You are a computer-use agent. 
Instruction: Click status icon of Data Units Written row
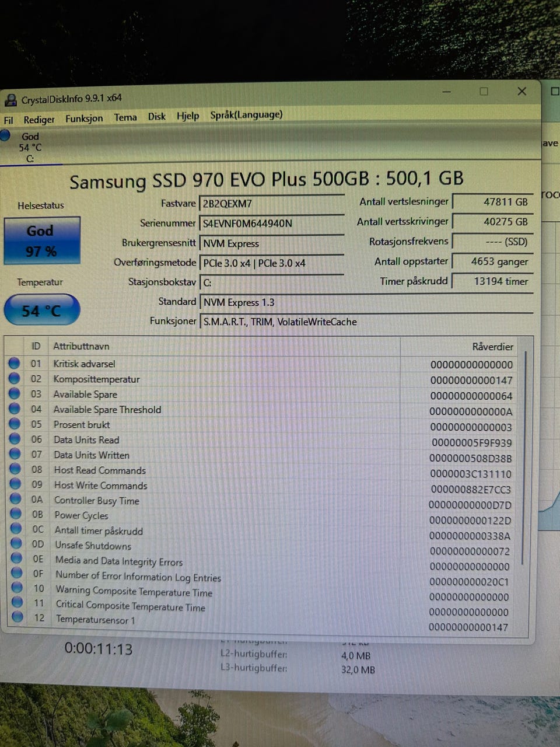[x=15, y=454]
